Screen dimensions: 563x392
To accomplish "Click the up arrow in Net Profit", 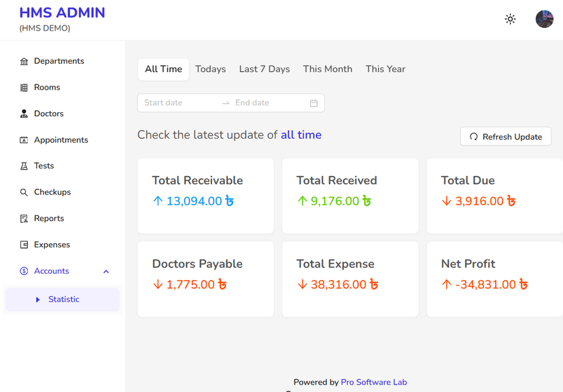I will pyautogui.click(x=447, y=285).
